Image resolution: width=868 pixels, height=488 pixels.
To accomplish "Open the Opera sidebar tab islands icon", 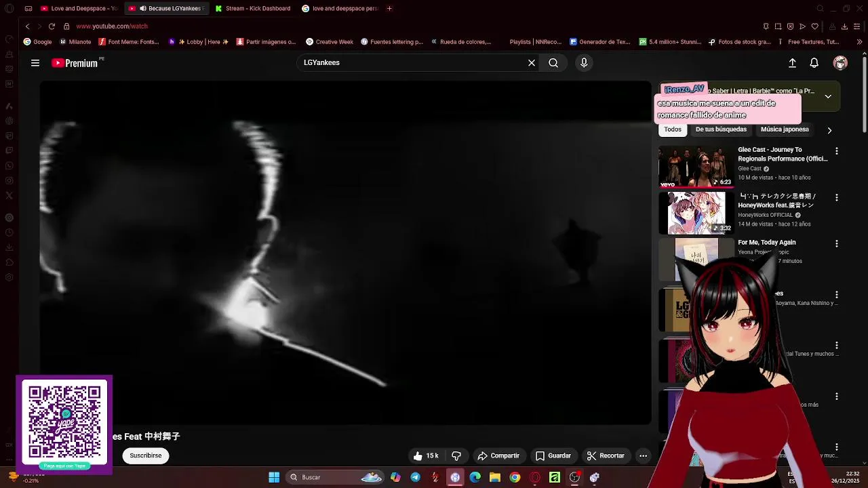I will click(x=28, y=8).
